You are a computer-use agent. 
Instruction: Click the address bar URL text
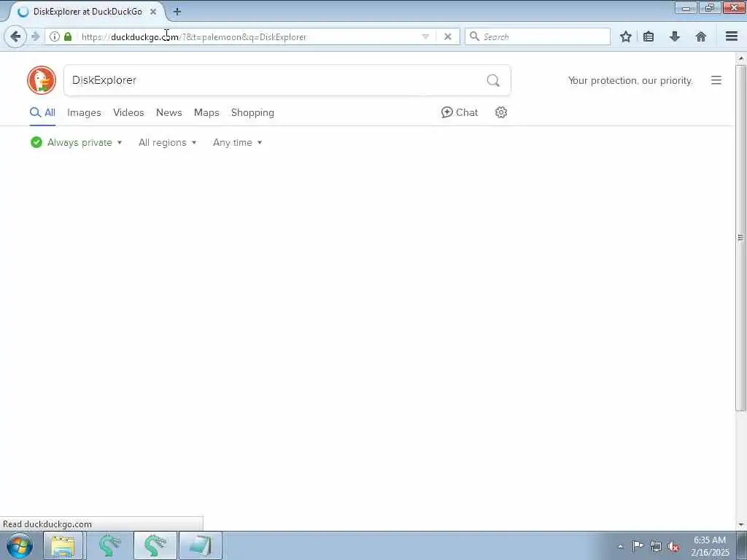[194, 36]
